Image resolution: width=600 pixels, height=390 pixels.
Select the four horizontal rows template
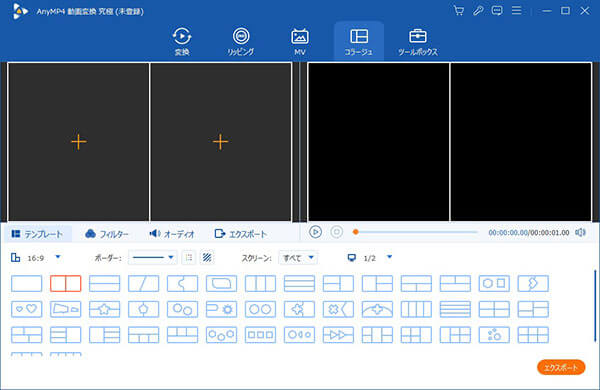pyautogui.click(x=455, y=309)
